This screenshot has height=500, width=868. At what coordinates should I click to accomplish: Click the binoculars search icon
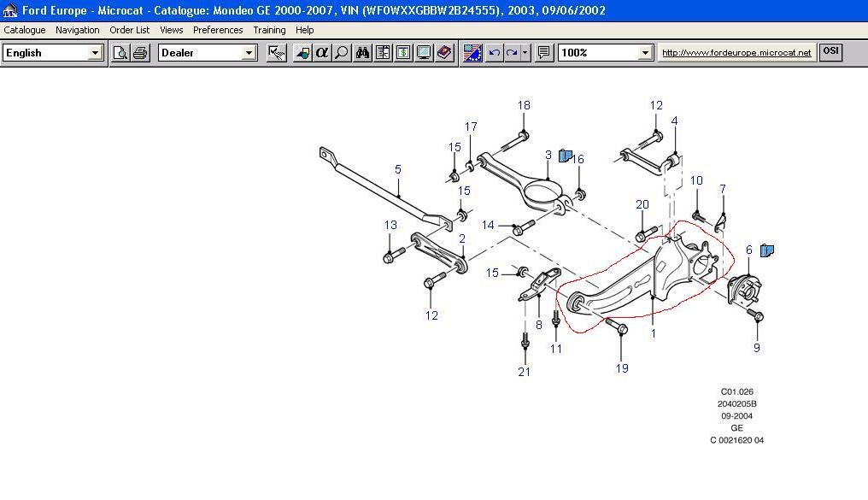pyautogui.click(x=362, y=53)
